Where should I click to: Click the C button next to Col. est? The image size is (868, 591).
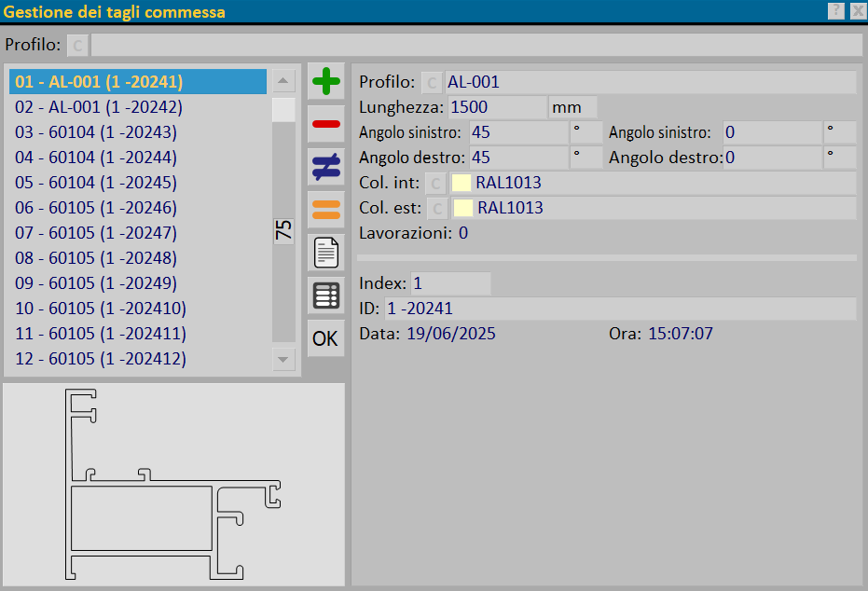pyautogui.click(x=437, y=209)
